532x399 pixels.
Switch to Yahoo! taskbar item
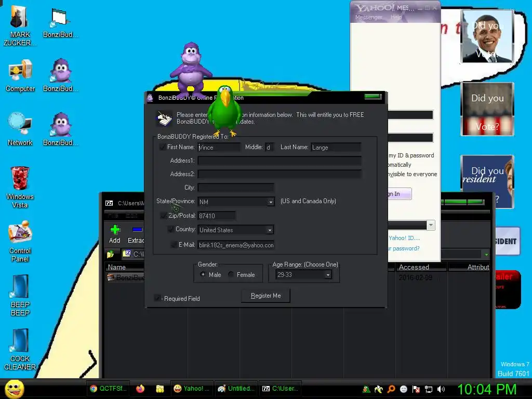click(191, 389)
